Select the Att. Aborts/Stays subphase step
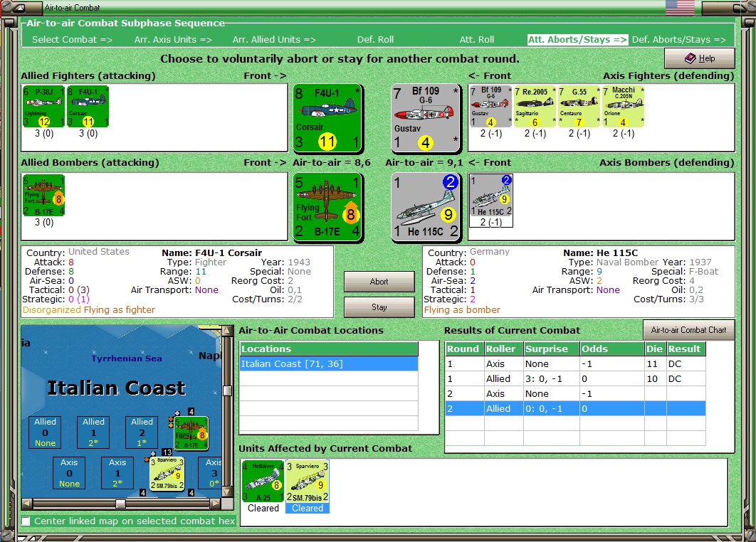Image resolution: width=756 pixels, height=542 pixels. pos(577,40)
